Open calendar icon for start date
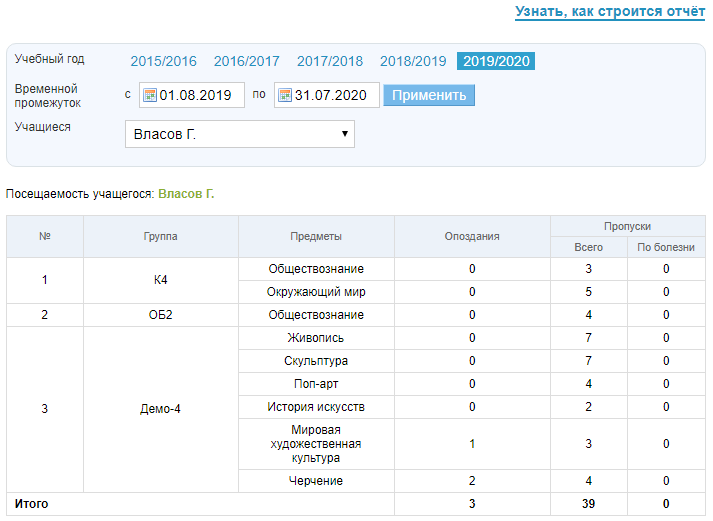The image size is (713, 521). click(150, 96)
